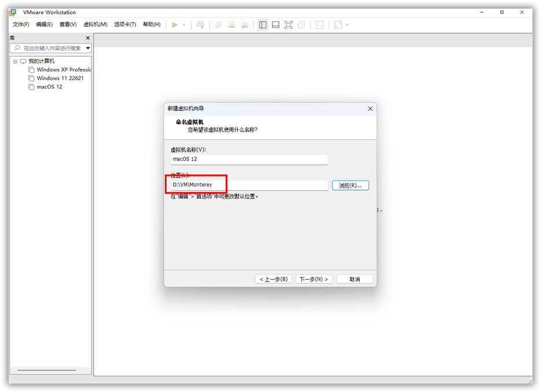
Task: Maximize the VMware Workstation window
Action: pyautogui.click(x=502, y=12)
